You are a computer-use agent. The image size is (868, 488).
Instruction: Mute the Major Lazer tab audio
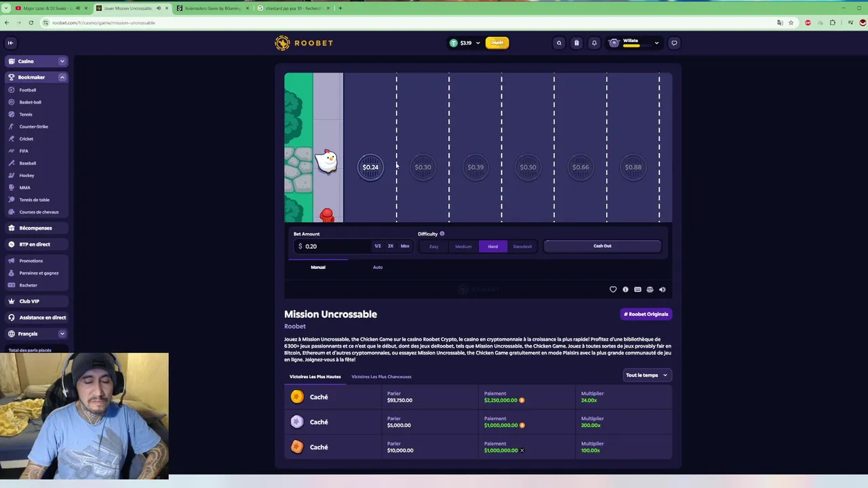pyautogui.click(x=78, y=8)
